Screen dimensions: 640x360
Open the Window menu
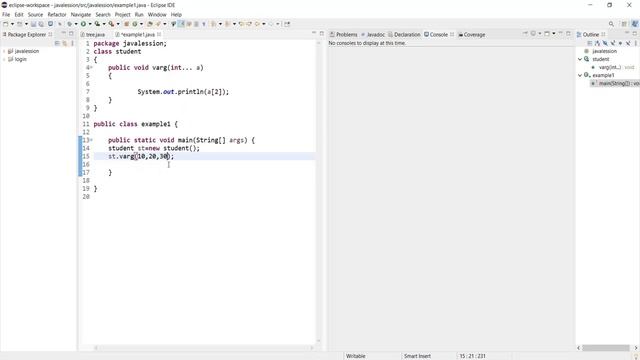[x=157, y=14]
